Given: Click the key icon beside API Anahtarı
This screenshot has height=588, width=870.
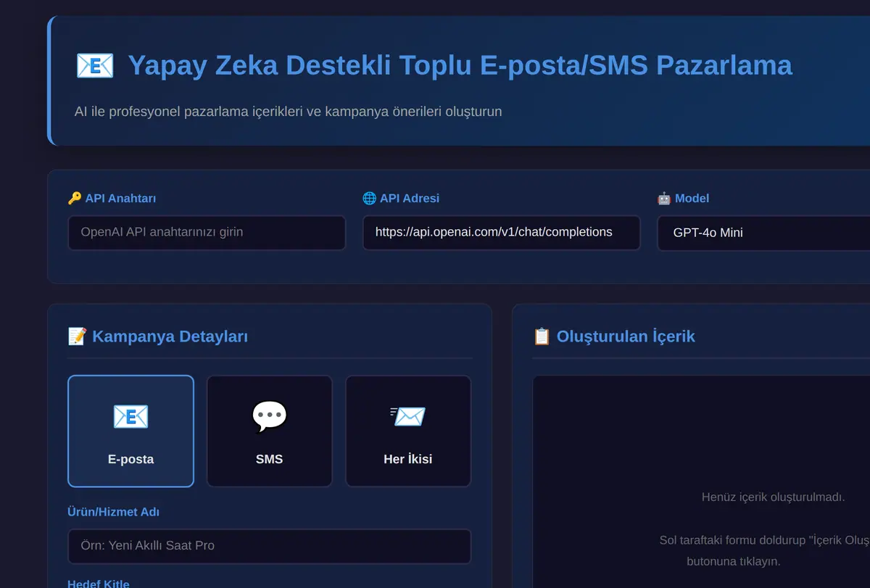Looking at the screenshot, I should [75, 198].
